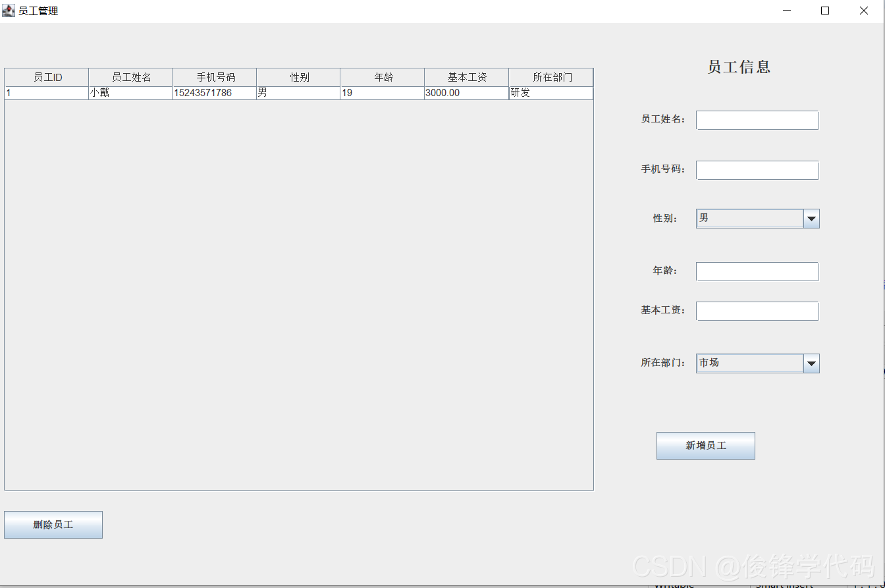Click the 删除员工 button
The height and width of the screenshot is (588, 885).
(x=53, y=525)
